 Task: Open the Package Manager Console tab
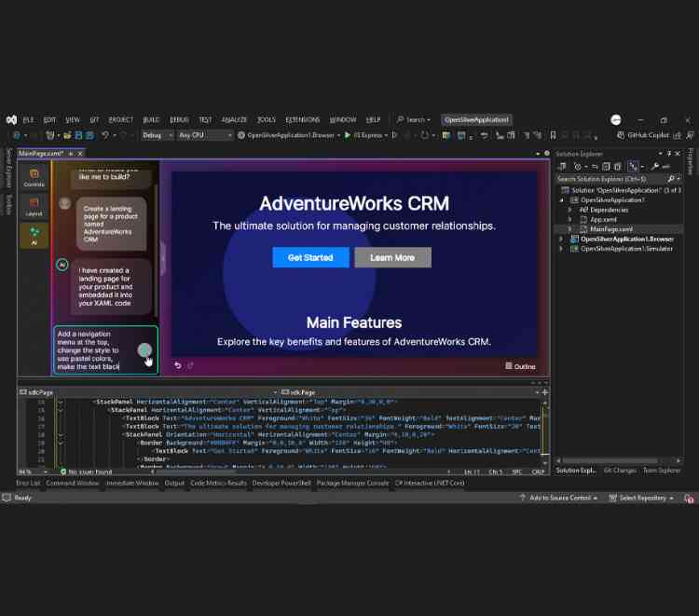click(x=352, y=483)
